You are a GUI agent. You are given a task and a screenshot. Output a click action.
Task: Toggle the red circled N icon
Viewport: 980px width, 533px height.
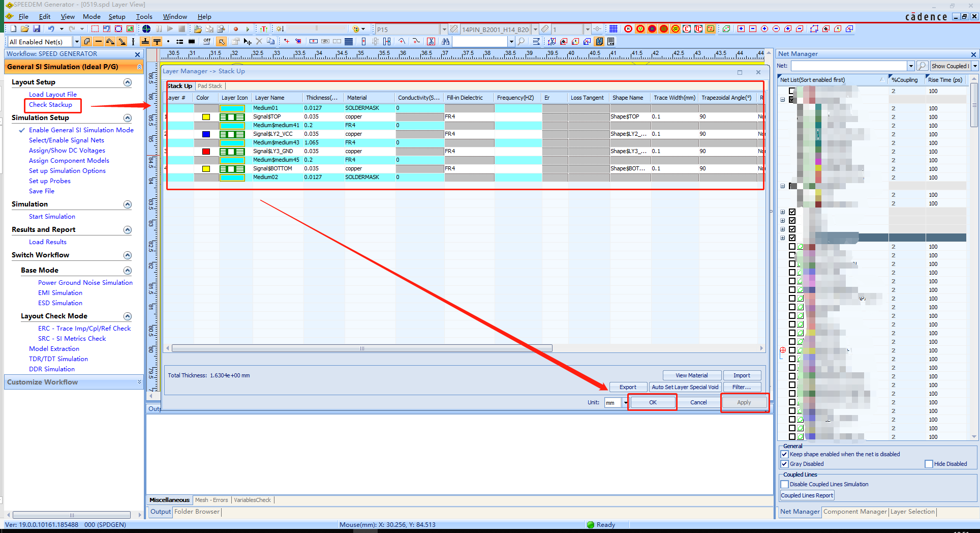click(628, 29)
